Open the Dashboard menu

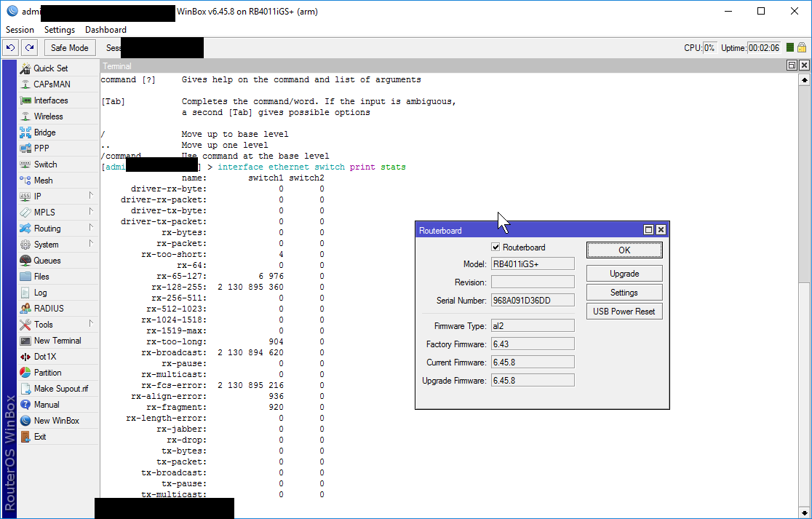coord(106,30)
